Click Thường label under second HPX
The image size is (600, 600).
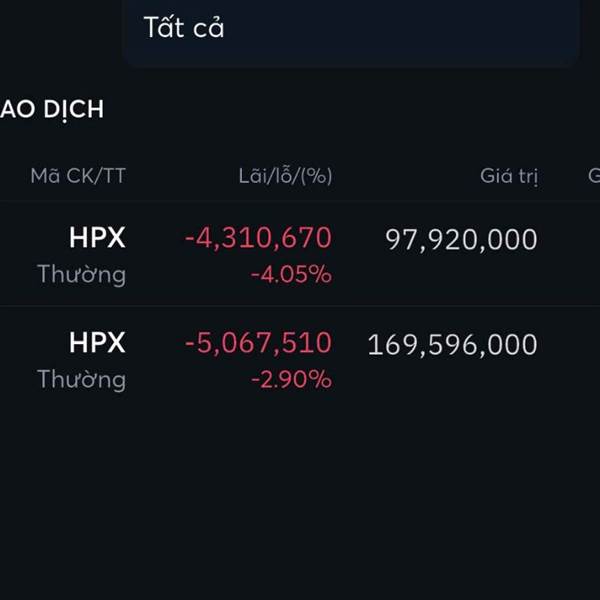point(82,379)
